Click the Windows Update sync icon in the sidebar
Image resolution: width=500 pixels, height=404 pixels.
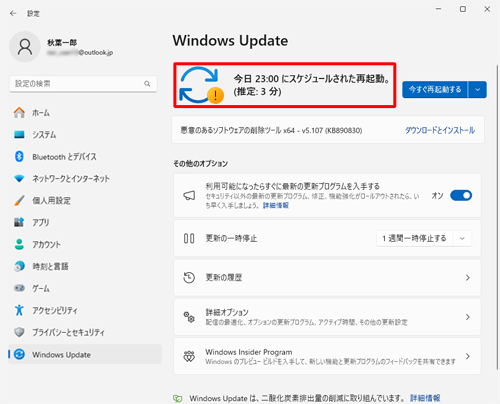coord(19,354)
